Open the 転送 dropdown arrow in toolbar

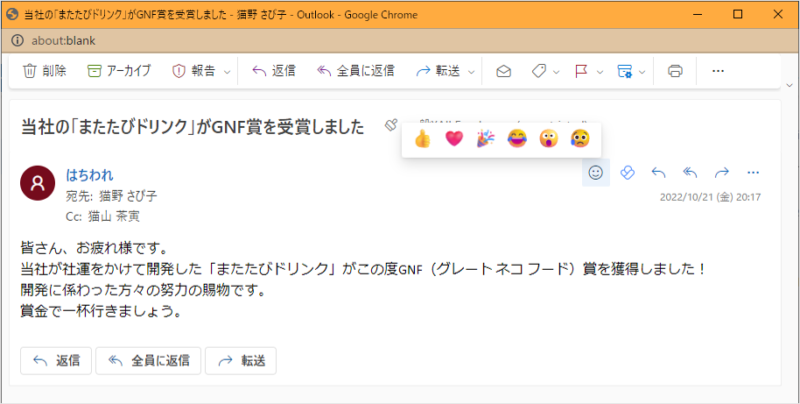click(x=470, y=71)
